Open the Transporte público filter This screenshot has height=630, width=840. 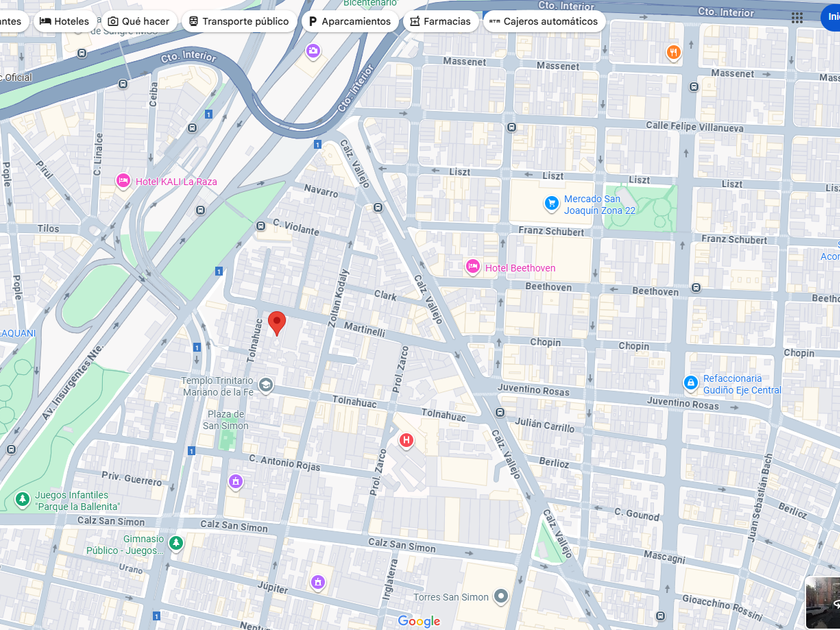(x=239, y=21)
